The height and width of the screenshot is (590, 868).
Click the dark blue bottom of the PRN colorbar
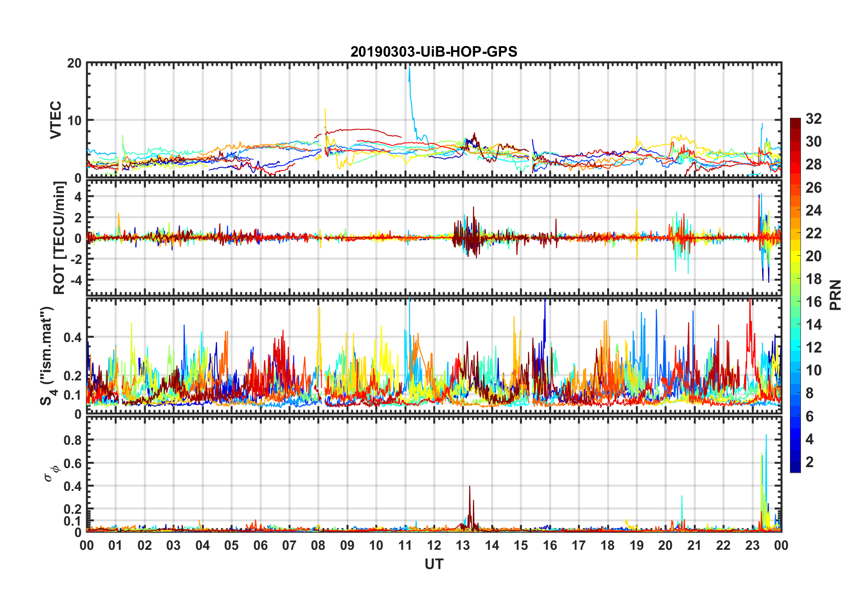(x=795, y=469)
